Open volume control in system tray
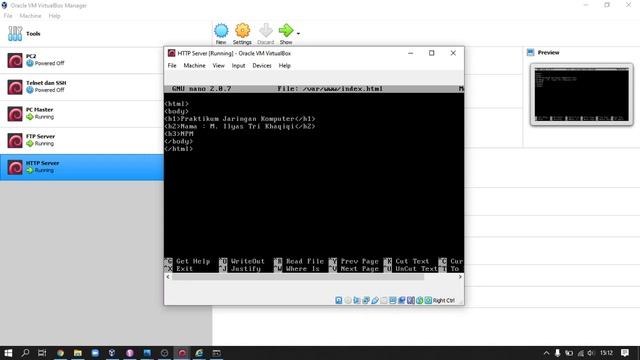640x360 pixels. (591, 353)
